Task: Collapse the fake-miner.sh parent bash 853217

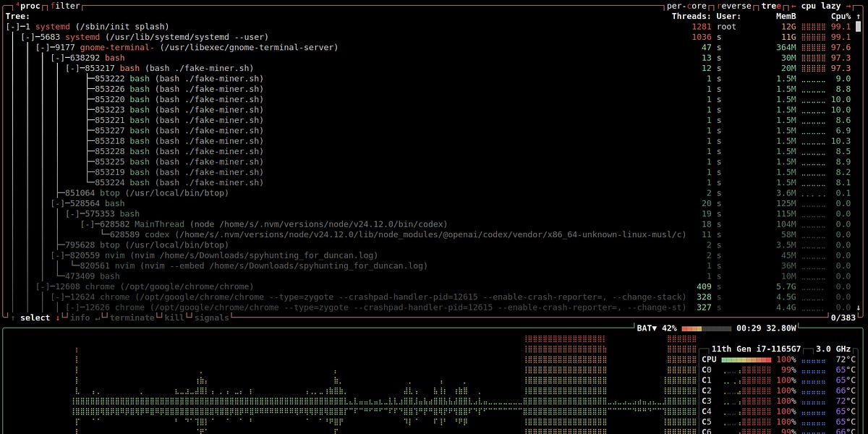Action: pos(73,69)
